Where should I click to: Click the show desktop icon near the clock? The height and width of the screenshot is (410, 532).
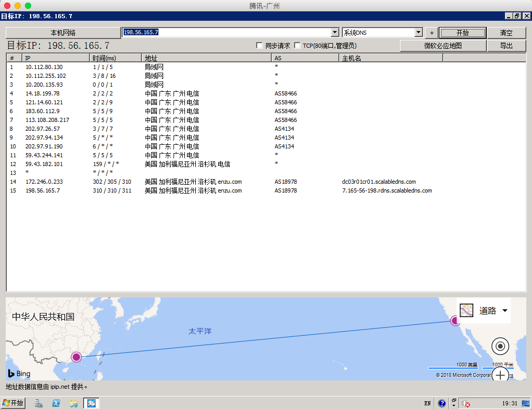526,403
